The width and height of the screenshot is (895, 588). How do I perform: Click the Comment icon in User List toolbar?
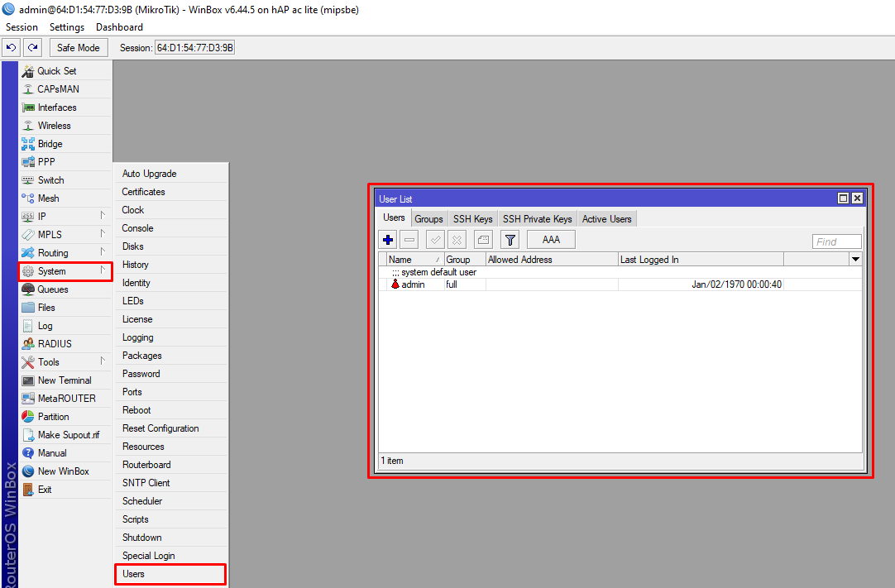[x=484, y=240]
